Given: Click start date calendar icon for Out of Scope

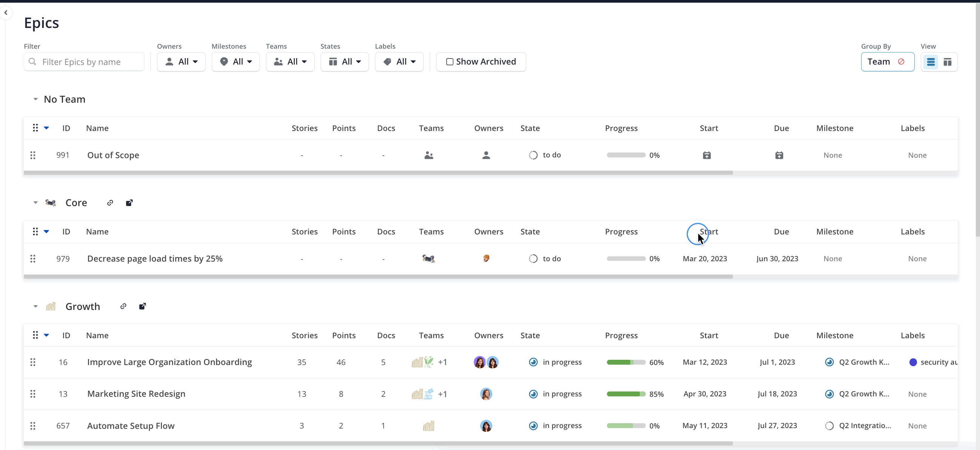Looking at the screenshot, I should click(707, 155).
